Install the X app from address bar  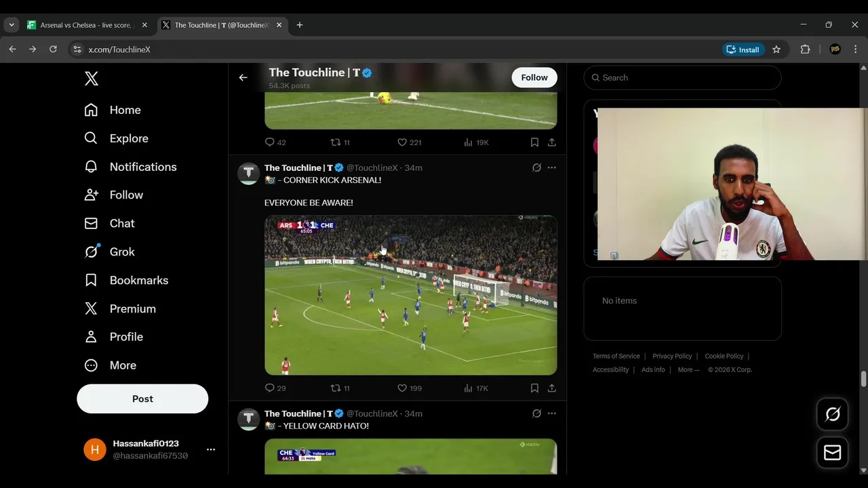(743, 49)
